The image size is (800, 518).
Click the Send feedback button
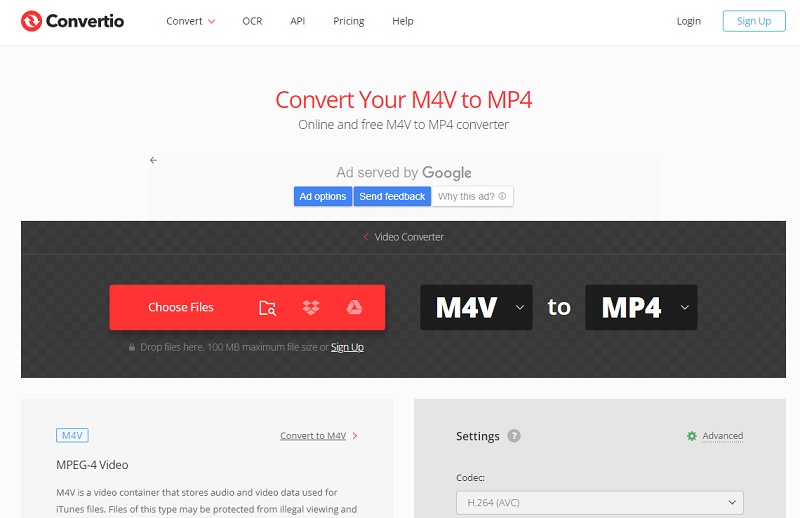(392, 196)
